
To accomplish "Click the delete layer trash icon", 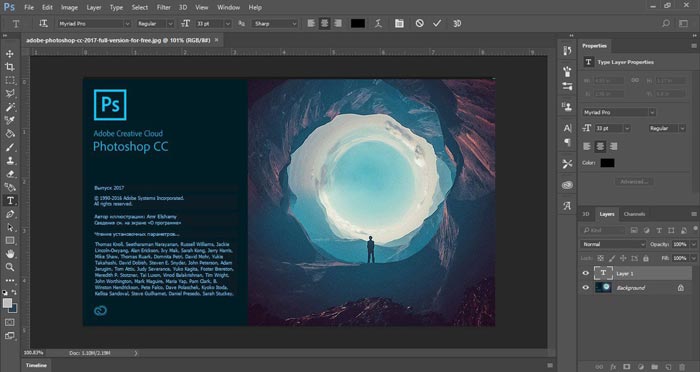I will 682,367.
